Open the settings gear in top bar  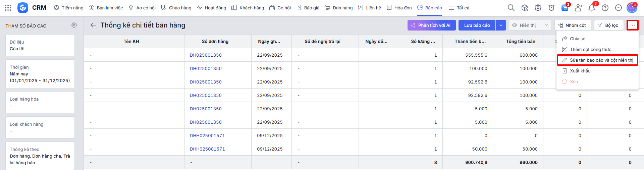538,8
